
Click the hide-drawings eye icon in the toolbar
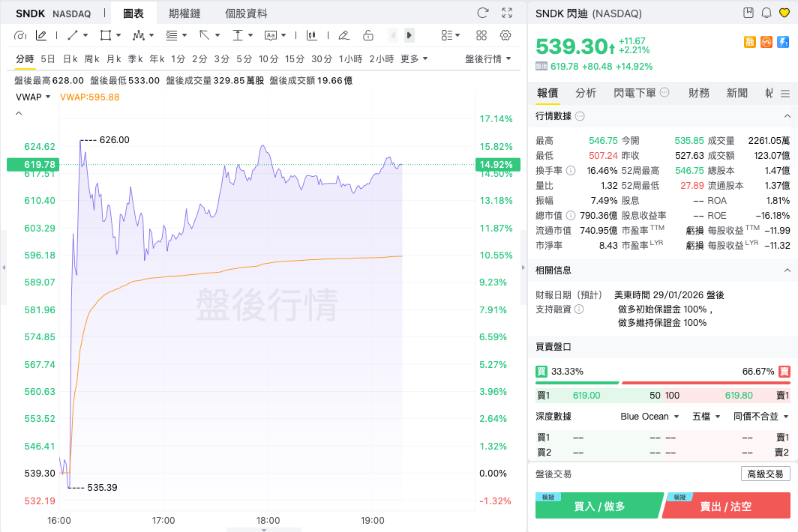(x=19, y=36)
